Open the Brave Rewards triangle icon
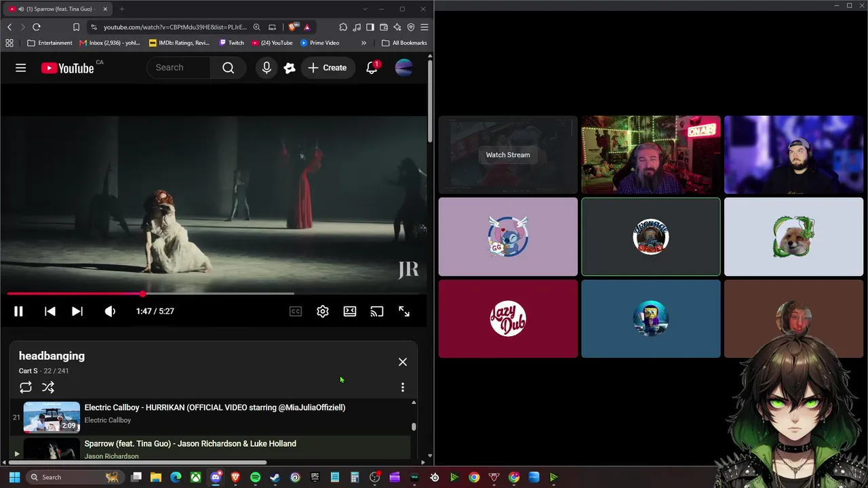This screenshot has height=488, width=868. (307, 27)
